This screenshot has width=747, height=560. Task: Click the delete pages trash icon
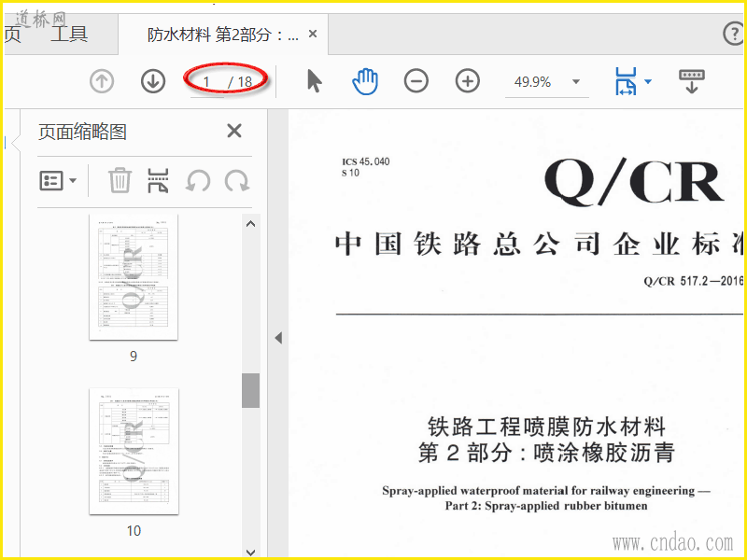pyautogui.click(x=120, y=180)
